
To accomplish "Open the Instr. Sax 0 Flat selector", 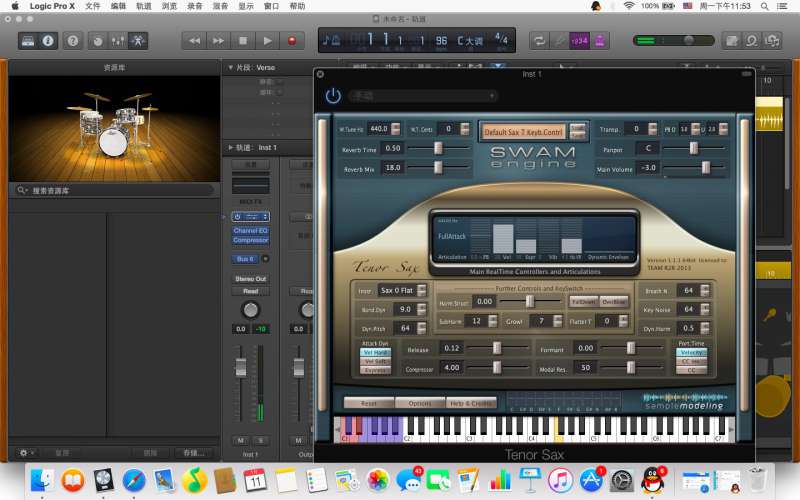I will (399, 291).
